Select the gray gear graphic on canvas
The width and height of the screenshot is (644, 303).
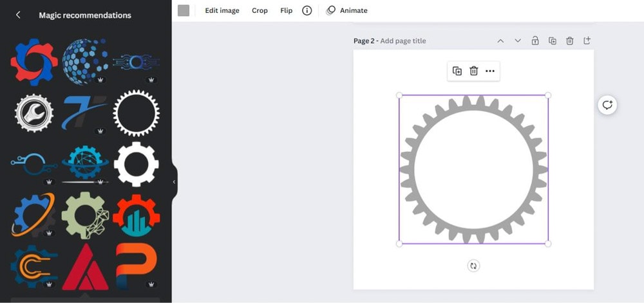473,169
